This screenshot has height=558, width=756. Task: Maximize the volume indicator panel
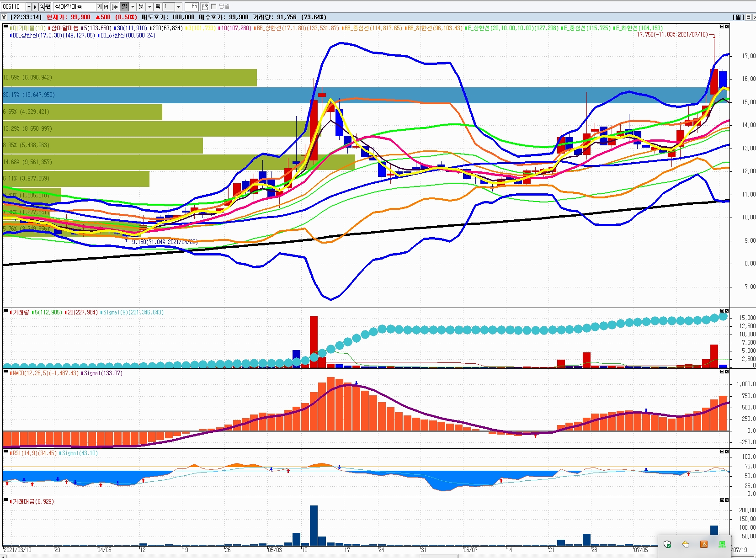722,311
